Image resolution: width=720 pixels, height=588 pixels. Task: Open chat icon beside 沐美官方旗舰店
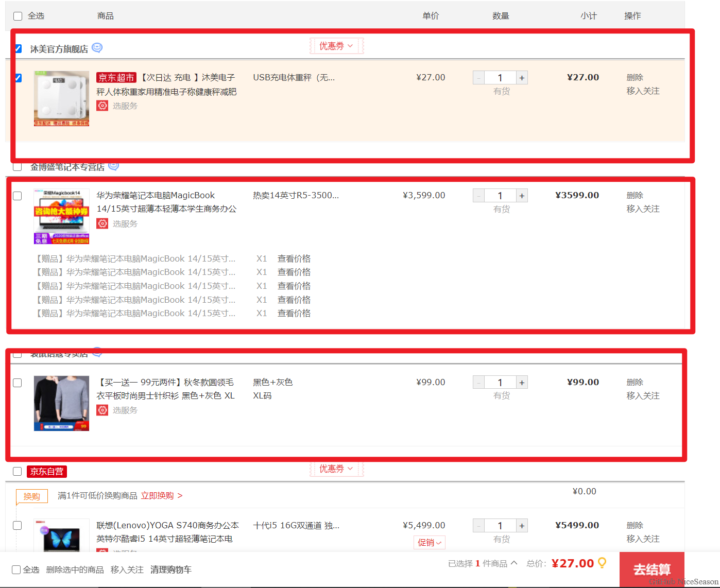97,48
